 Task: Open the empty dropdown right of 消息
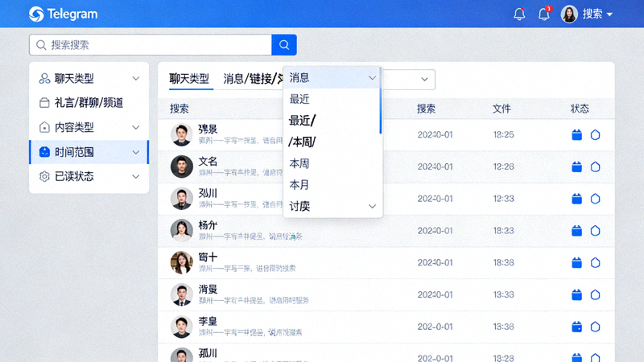click(408, 79)
